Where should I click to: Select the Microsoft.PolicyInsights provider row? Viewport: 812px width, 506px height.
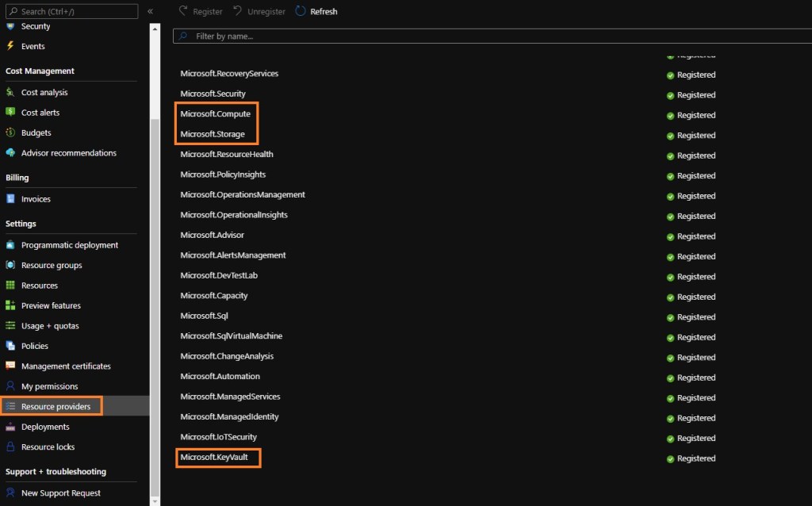(492, 174)
